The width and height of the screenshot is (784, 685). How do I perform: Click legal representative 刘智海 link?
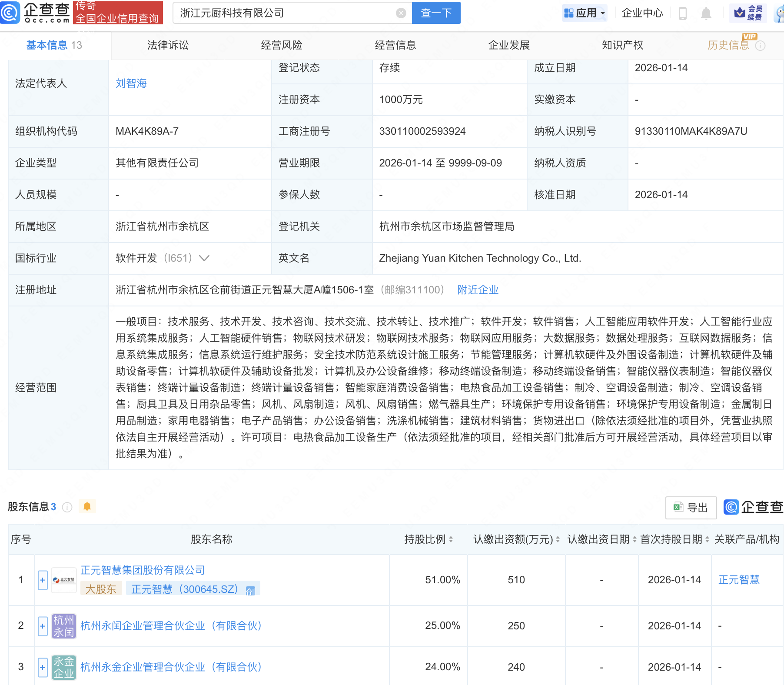131,83
